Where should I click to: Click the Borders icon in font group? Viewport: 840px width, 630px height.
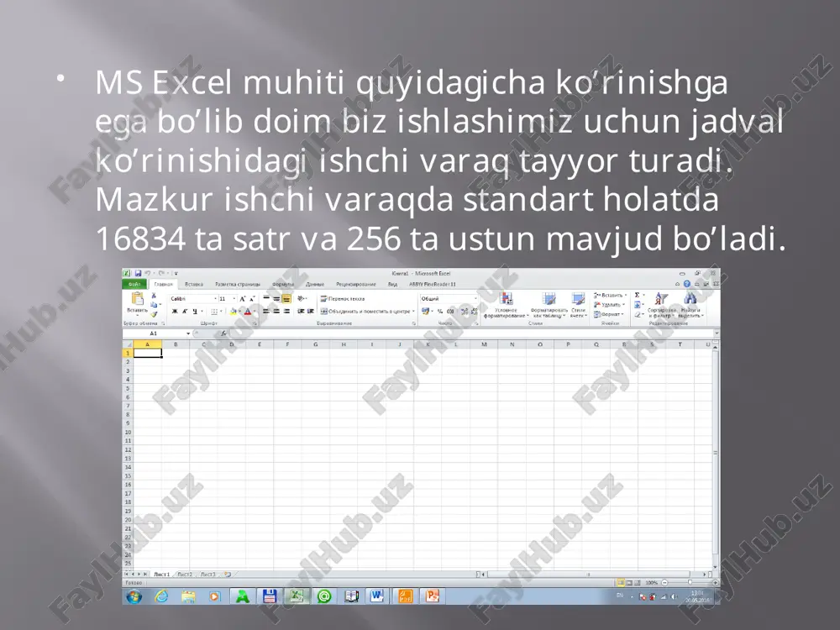point(213,312)
